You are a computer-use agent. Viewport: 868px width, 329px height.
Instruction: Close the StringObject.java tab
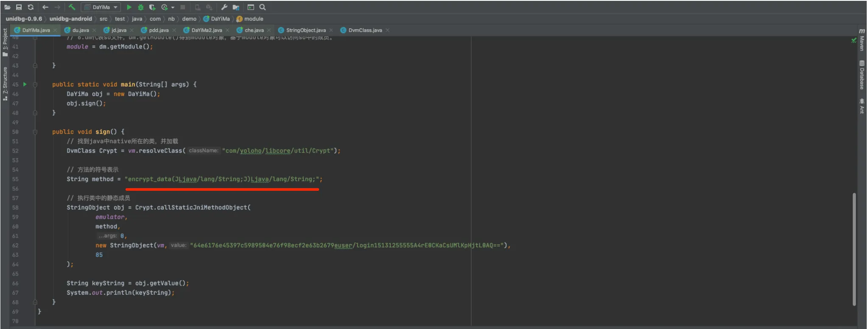[x=331, y=30]
